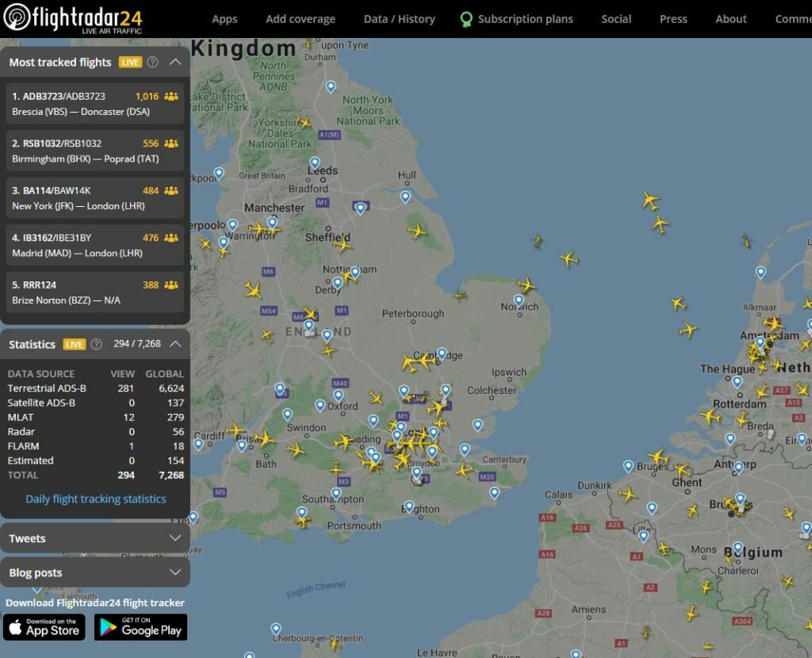Screen dimensions: 812x658
Task: Click airport pin at Norwich
Action: [x=519, y=300]
